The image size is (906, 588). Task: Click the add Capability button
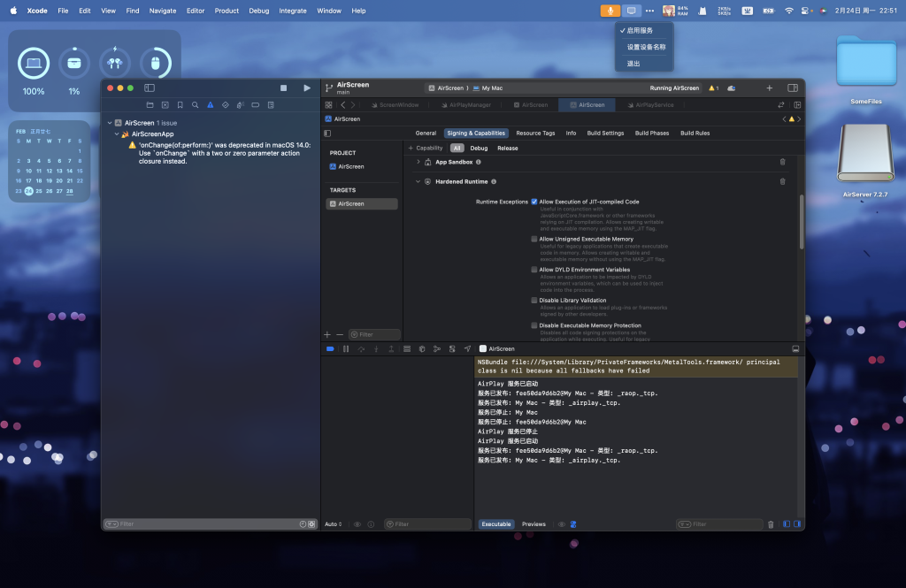pyautogui.click(x=426, y=148)
